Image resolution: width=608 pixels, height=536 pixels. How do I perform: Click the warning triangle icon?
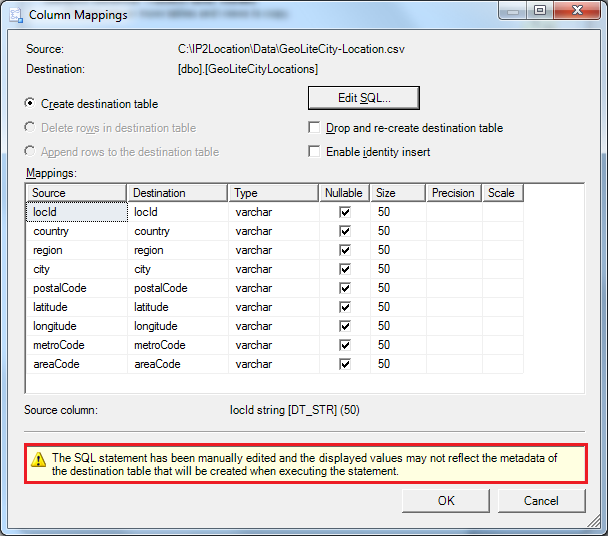(38, 460)
